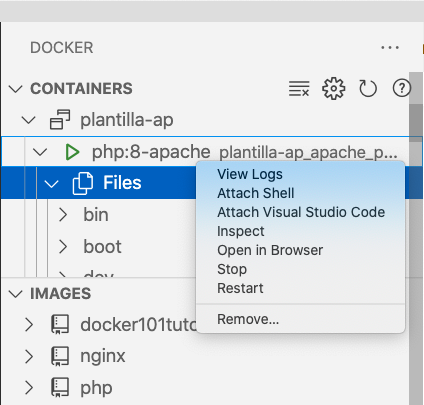The height and width of the screenshot is (405, 424).
Task: Collapse the Files node chevron
Action: (51, 183)
